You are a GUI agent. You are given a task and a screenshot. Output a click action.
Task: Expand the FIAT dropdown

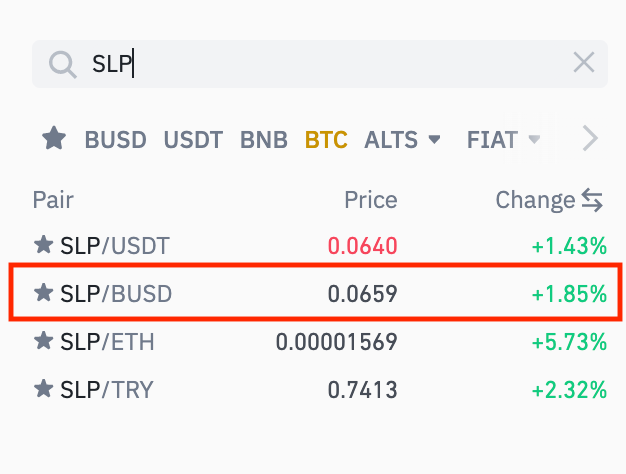tap(503, 140)
